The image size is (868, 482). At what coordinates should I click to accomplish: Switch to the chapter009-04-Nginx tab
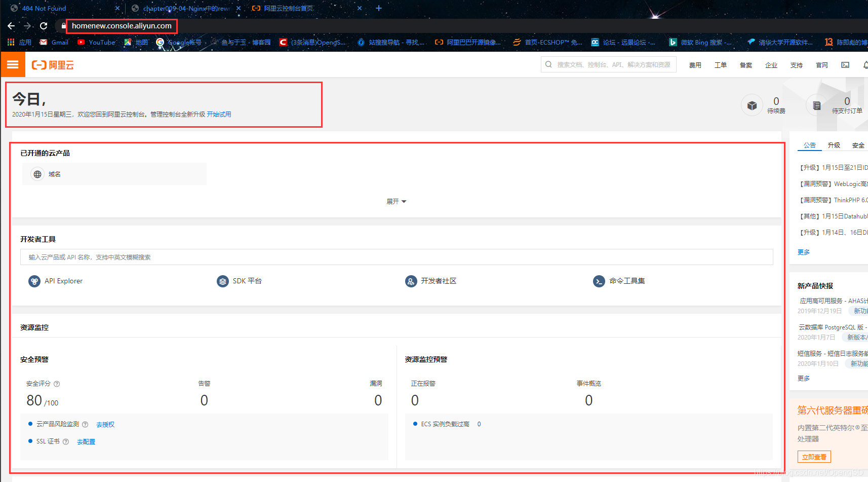coord(186,8)
